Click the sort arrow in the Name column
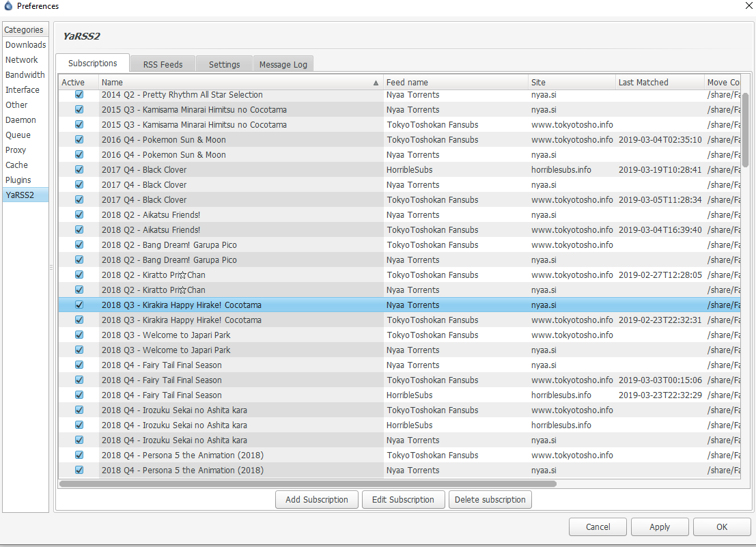The height and width of the screenshot is (547, 756). (376, 83)
